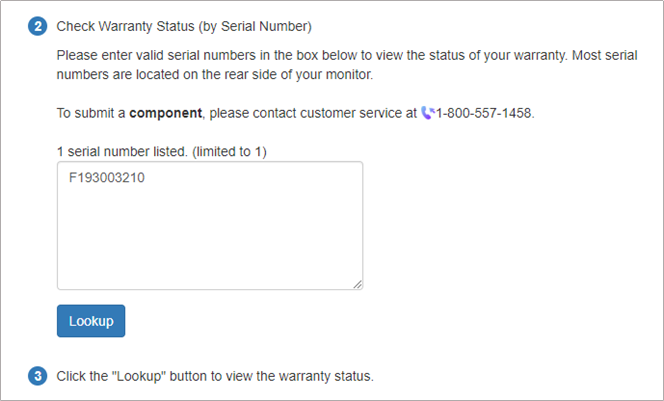Click the 1-800-557-1458 phone number
664x401 pixels.
tap(484, 113)
